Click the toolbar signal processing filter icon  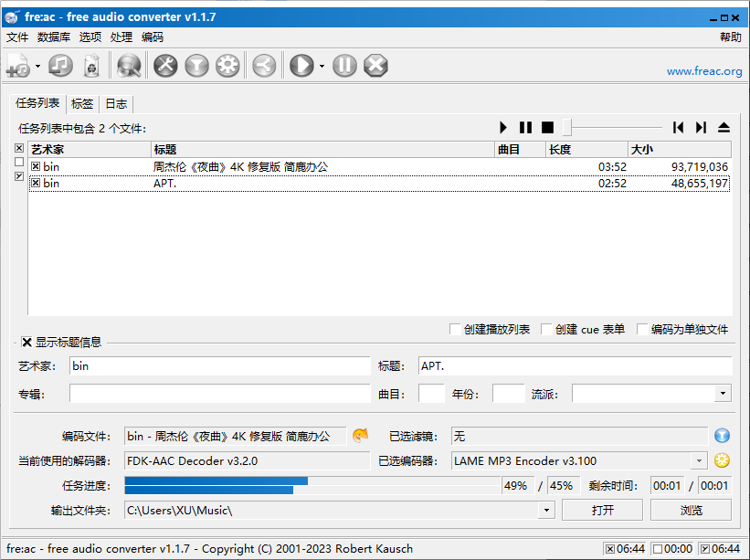click(x=196, y=65)
